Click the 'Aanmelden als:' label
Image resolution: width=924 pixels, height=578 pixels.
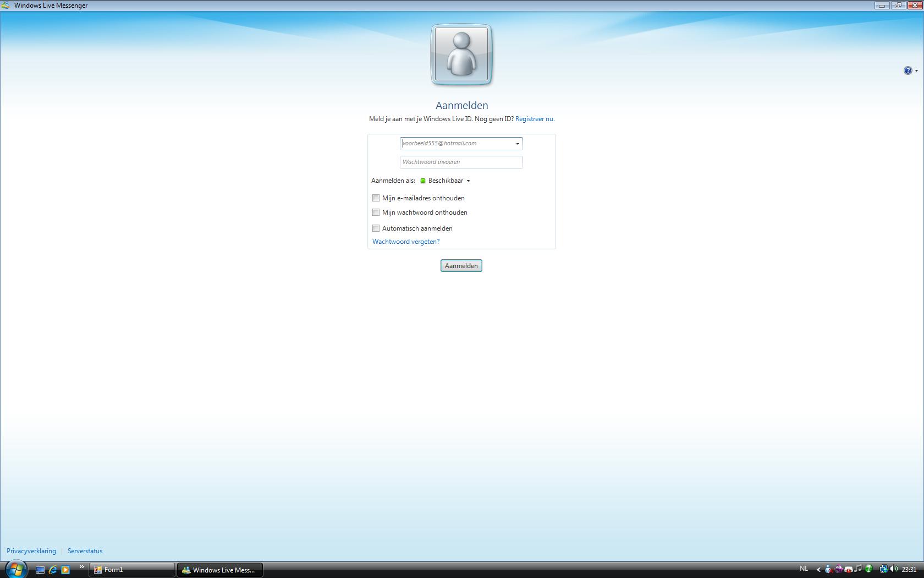pyautogui.click(x=393, y=181)
